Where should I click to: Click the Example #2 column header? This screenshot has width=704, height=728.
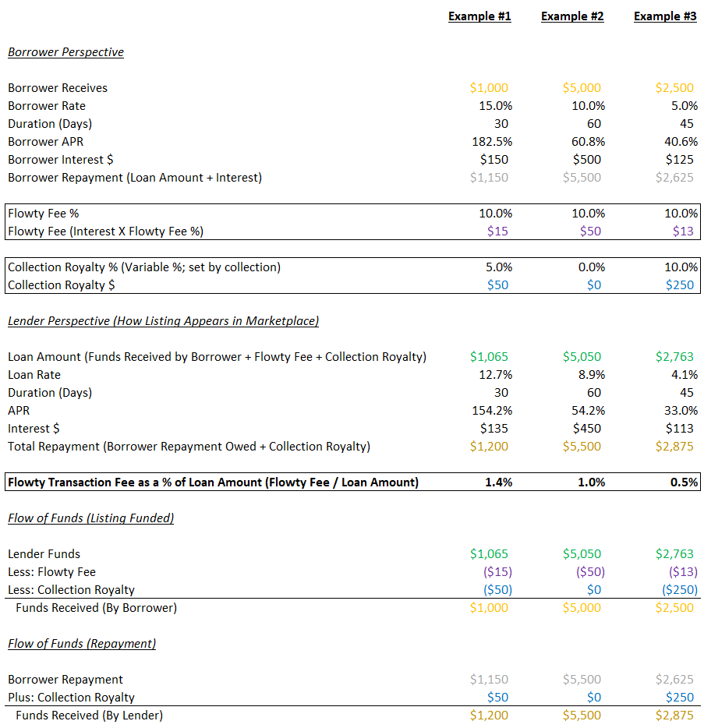572,16
